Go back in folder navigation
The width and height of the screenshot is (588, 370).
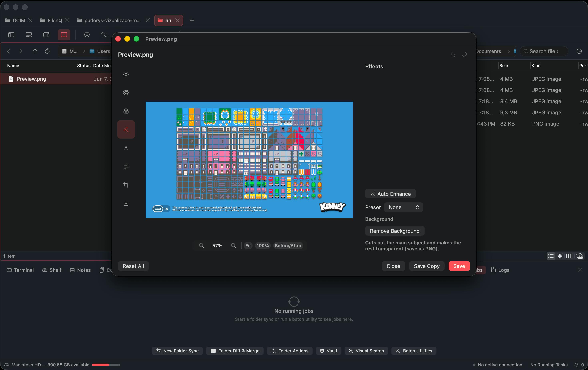9,51
